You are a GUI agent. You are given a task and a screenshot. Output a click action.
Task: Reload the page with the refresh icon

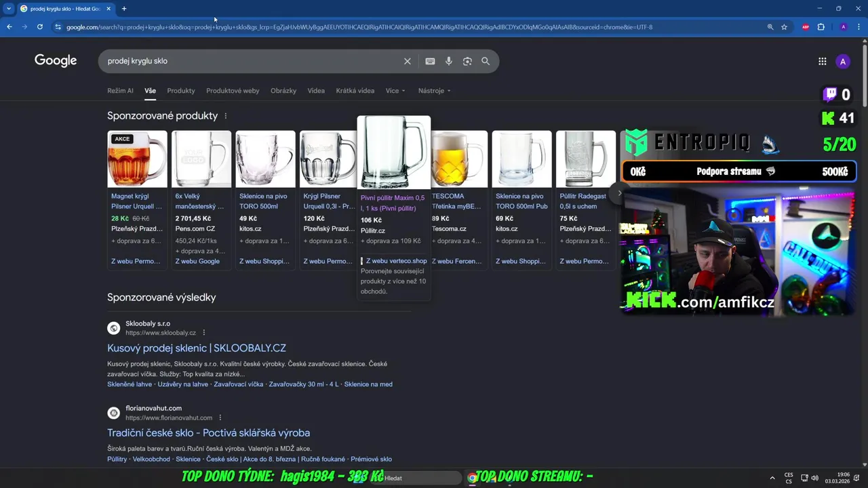click(40, 27)
